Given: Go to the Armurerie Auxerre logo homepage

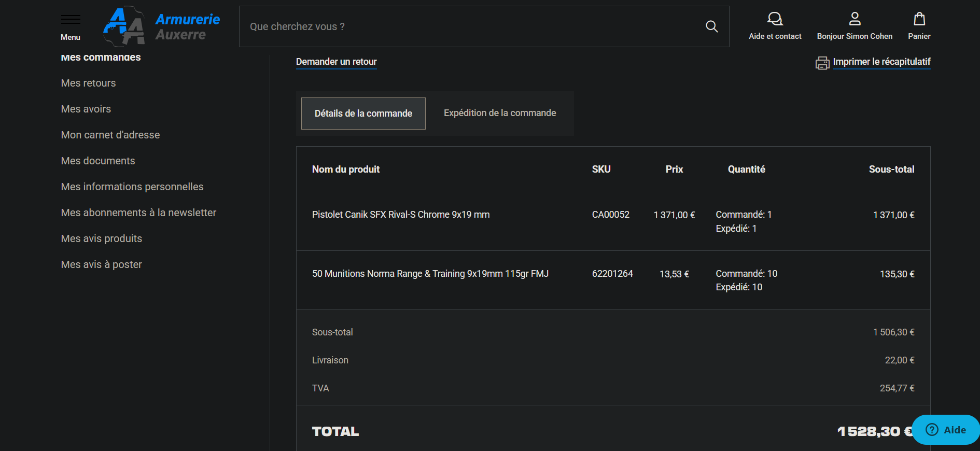Looking at the screenshot, I should point(161,26).
